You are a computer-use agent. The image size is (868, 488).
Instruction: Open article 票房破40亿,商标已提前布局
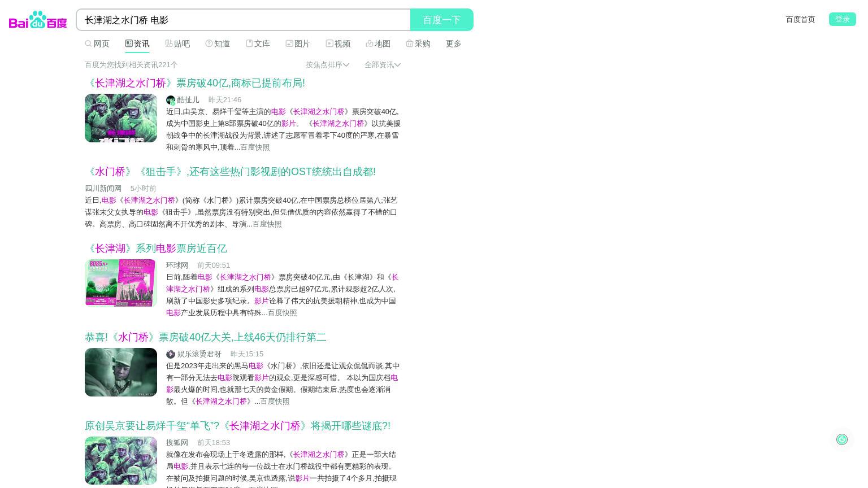coord(195,83)
